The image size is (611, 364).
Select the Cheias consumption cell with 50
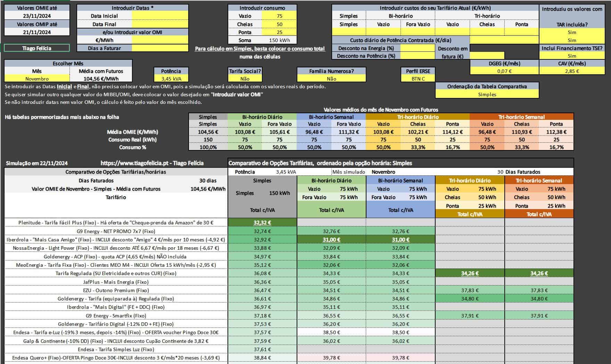279,24
